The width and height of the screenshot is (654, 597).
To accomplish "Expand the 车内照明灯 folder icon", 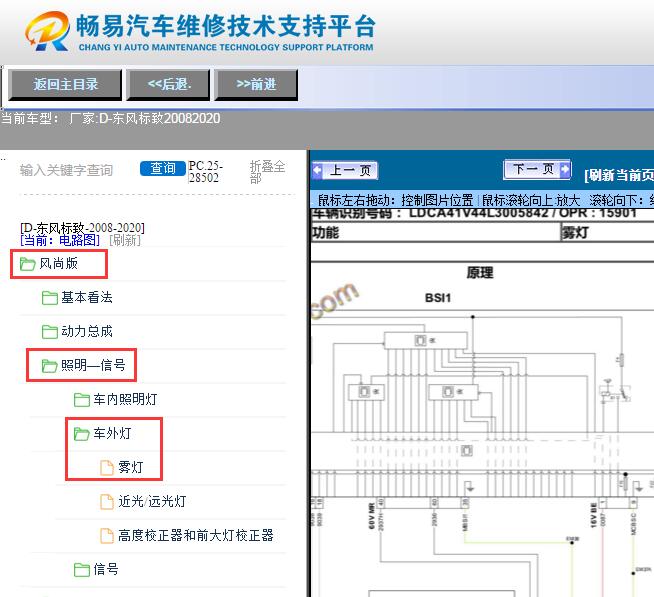I will 82,400.
